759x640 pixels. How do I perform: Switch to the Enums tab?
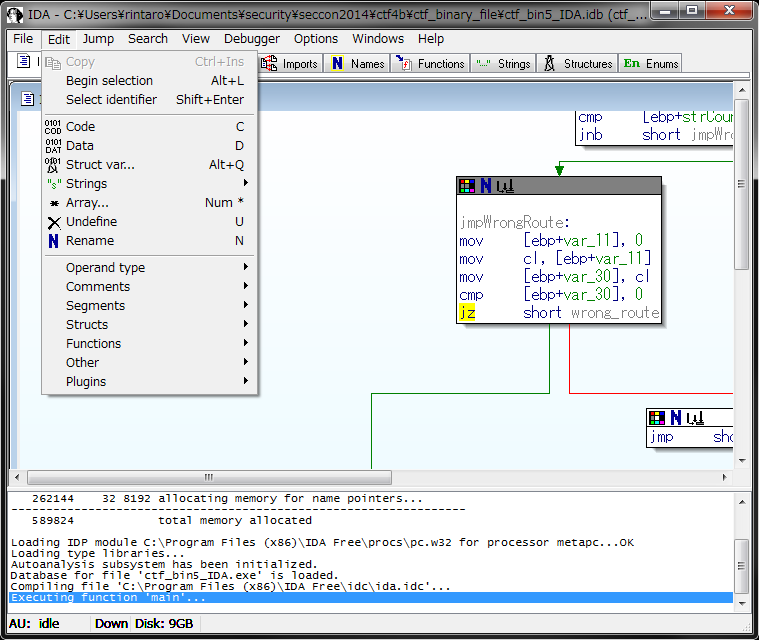pos(650,63)
